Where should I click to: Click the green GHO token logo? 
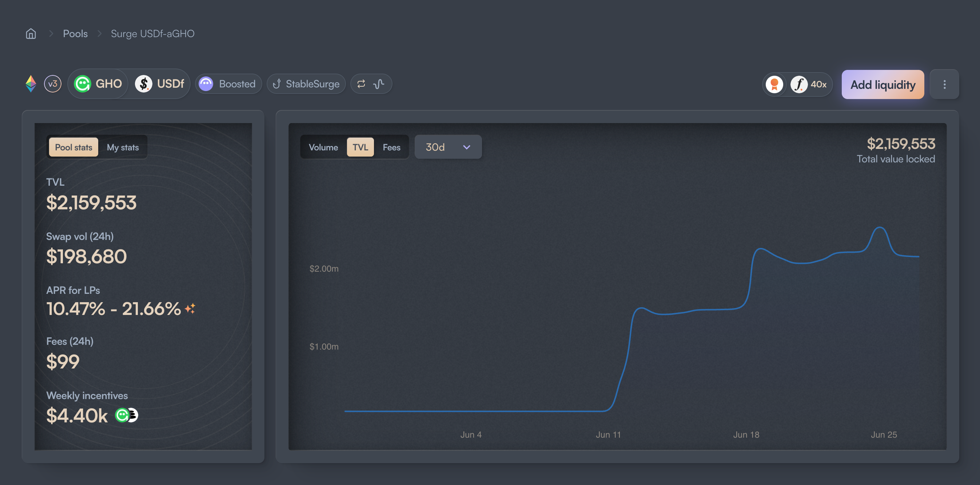click(83, 84)
